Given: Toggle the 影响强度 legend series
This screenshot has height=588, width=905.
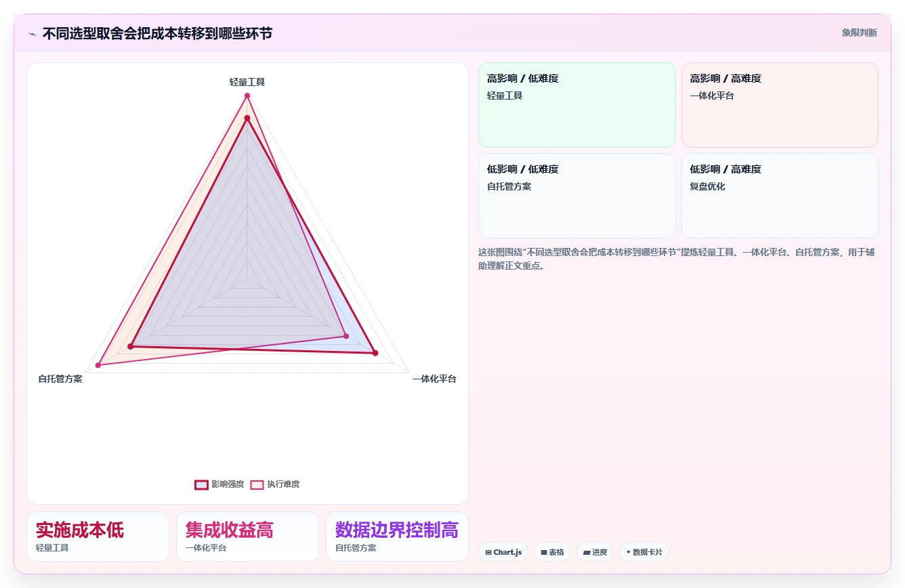Looking at the screenshot, I should click(219, 484).
